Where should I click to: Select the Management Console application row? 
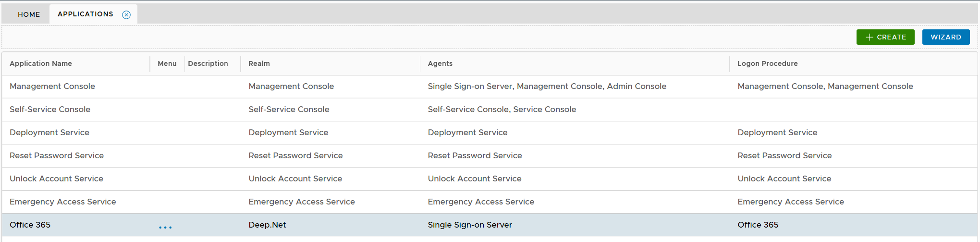coord(52,86)
